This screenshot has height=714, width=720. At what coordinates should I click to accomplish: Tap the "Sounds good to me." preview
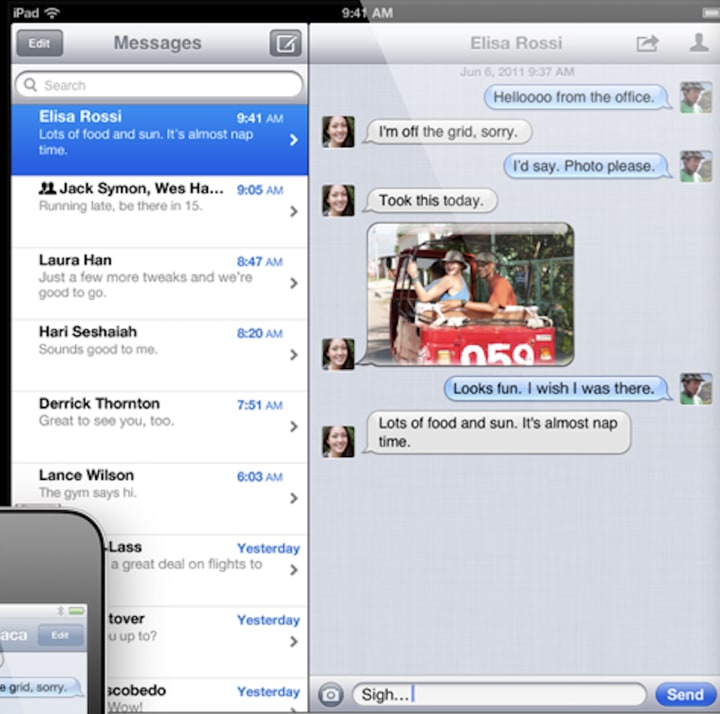[98, 349]
